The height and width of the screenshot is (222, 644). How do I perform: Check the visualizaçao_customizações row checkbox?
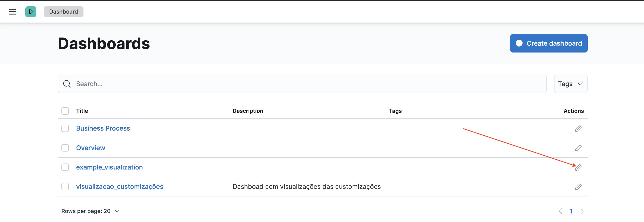click(x=65, y=187)
